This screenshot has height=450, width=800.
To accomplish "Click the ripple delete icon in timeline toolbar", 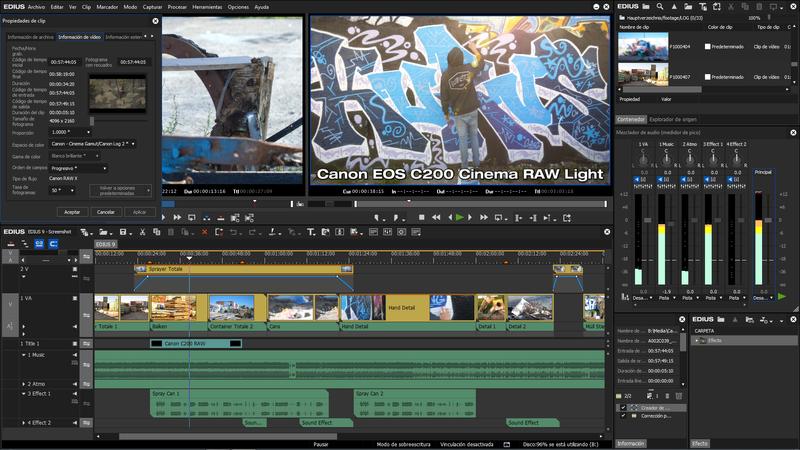I will click(x=219, y=232).
